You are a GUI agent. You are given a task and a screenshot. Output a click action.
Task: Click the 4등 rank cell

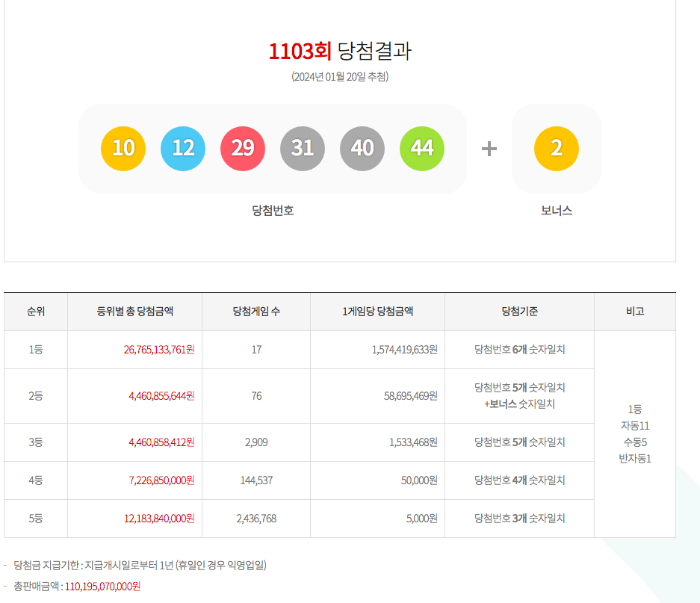(36, 480)
